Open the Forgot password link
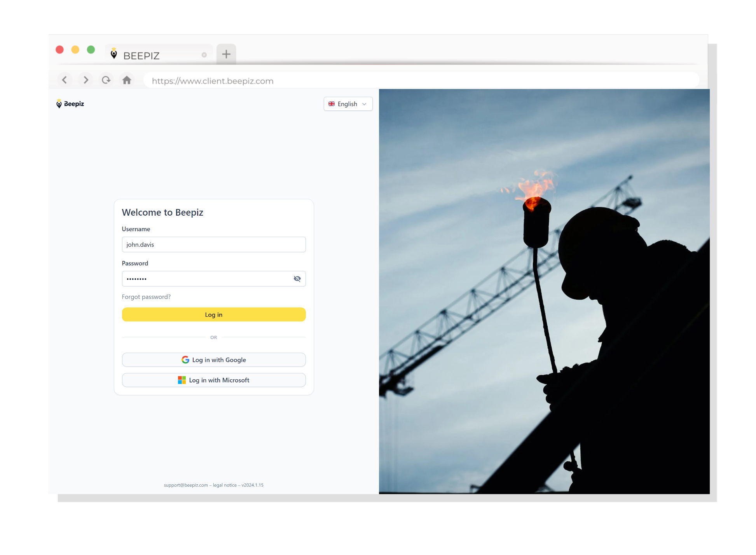The height and width of the screenshot is (555, 756). click(146, 297)
